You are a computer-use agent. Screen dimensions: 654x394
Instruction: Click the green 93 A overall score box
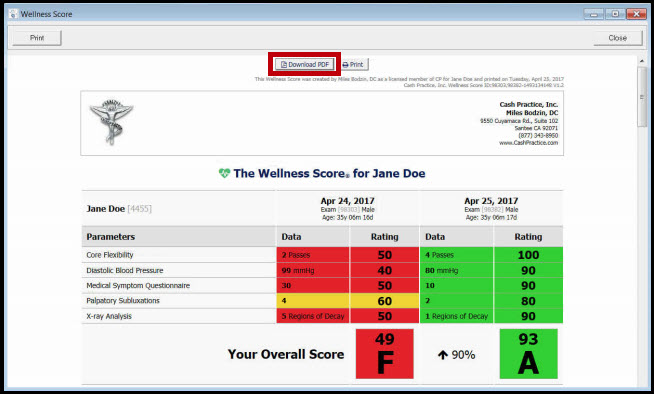tap(528, 354)
